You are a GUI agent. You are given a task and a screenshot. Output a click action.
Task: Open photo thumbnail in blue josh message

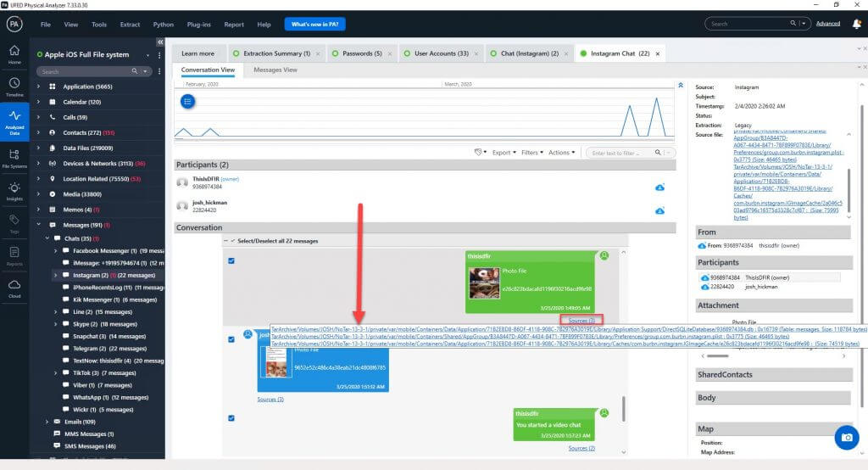[x=275, y=364]
